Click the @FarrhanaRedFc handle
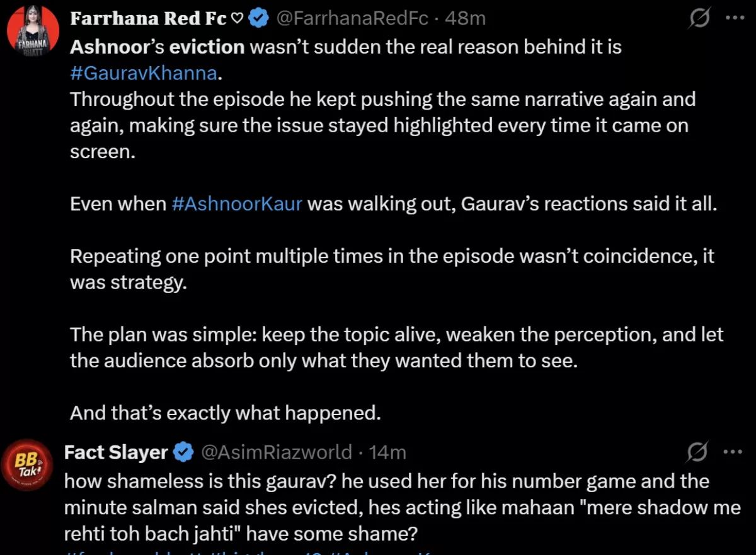Image resolution: width=756 pixels, height=555 pixels. (352, 18)
